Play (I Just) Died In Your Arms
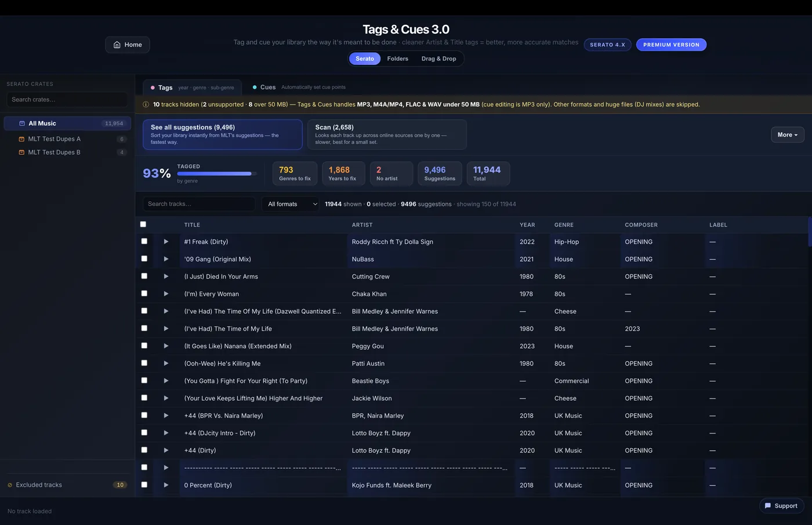Image resolution: width=812 pixels, height=525 pixels. 166,276
